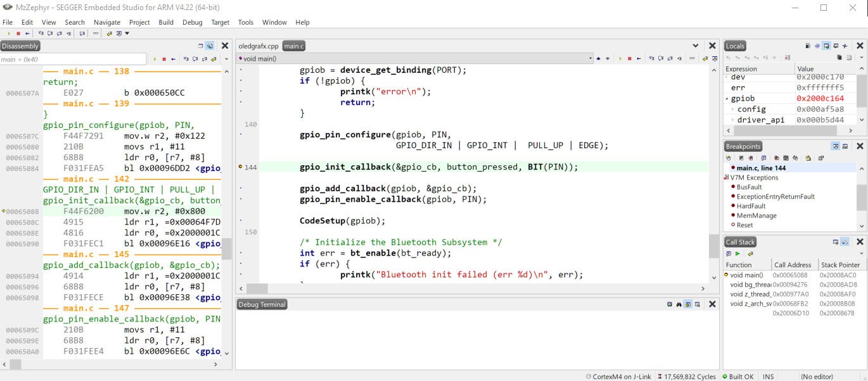Click the green run icon in editor toolbar
Viewport: 868px width, 381px height.
tap(620, 58)
